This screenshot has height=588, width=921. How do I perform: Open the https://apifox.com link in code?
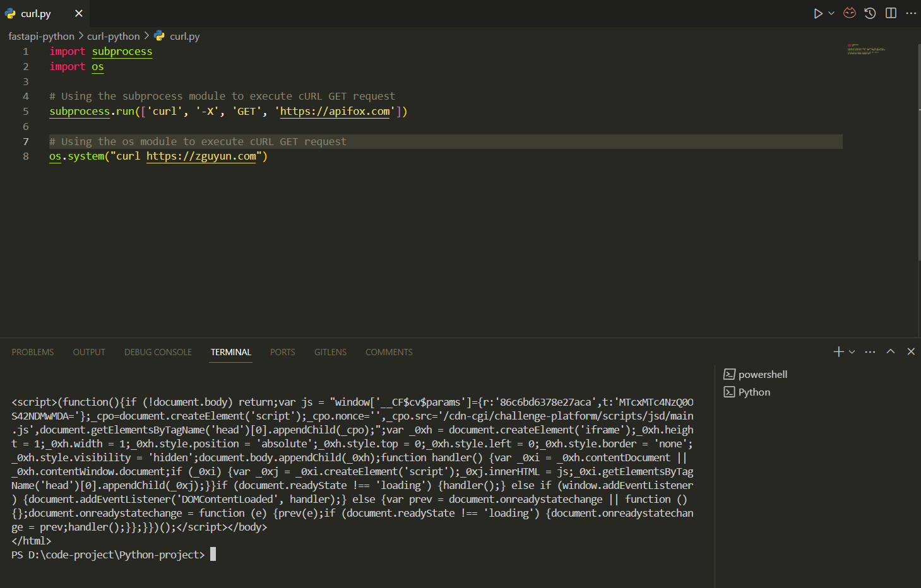pos(335,112)
